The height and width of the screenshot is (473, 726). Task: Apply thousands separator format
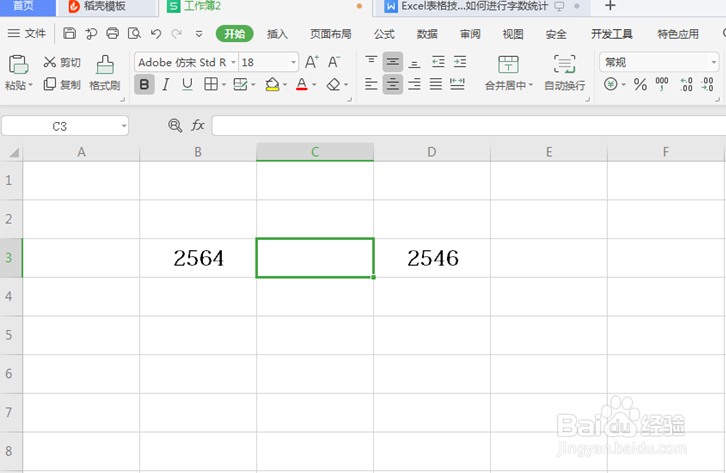(662, 84)
